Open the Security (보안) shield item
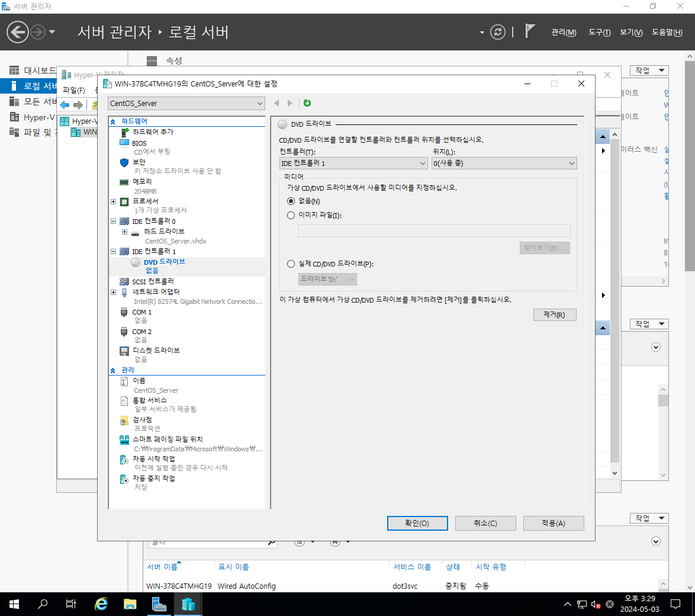 [139, 162]
